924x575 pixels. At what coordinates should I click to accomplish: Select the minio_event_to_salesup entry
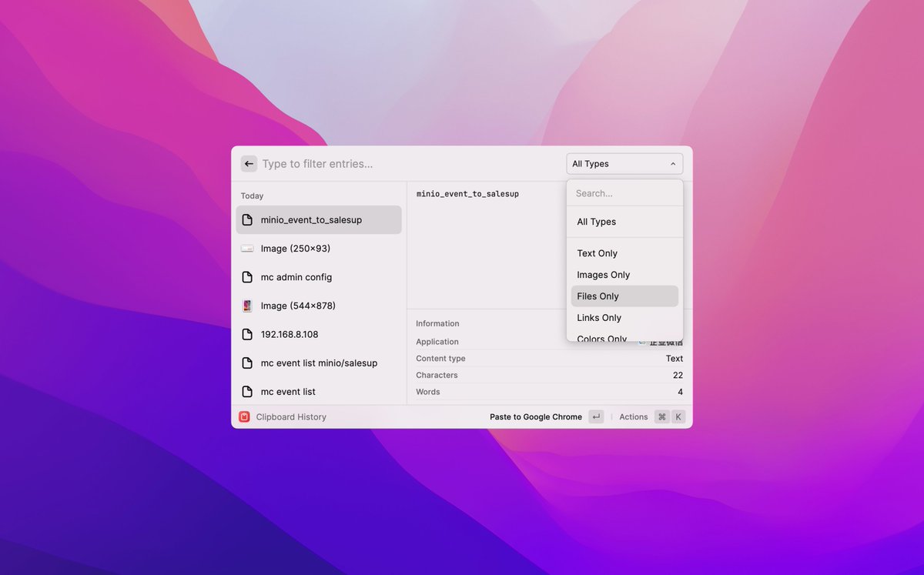coord(319,219)
